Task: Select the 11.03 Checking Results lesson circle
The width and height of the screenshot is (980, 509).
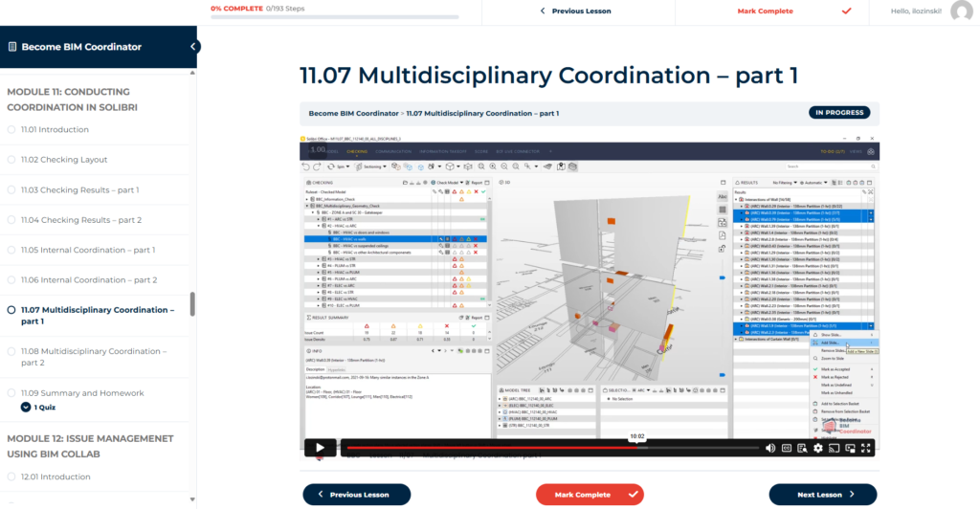Action: pos(11,190)
